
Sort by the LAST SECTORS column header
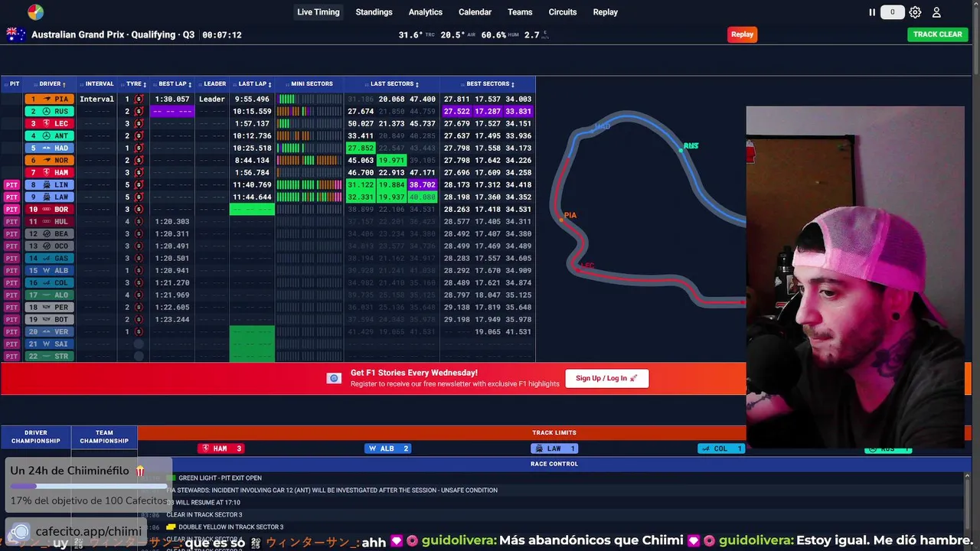[392, 84]
